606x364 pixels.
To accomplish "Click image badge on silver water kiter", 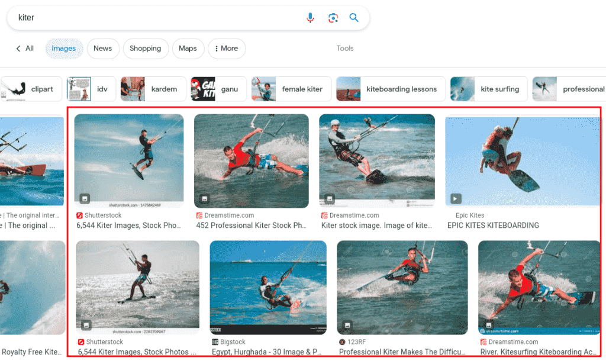I will coord(86,326).
